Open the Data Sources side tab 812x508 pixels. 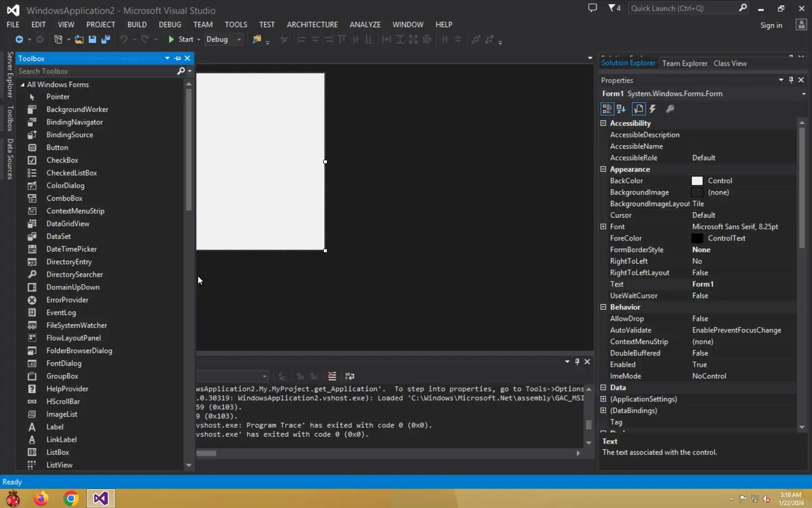tap(10, 159)
